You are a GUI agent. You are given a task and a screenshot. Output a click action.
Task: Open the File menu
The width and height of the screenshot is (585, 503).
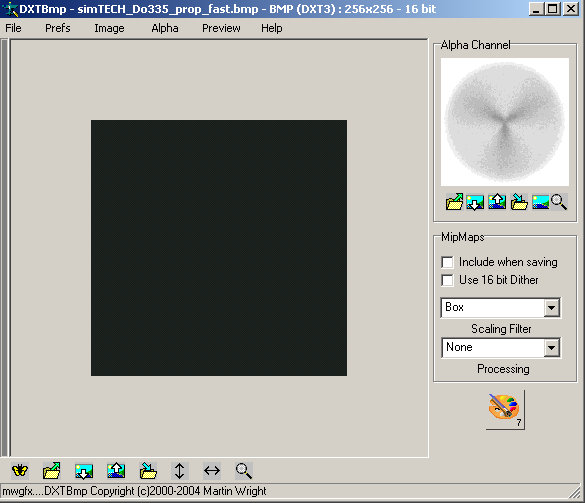[13, 28]
